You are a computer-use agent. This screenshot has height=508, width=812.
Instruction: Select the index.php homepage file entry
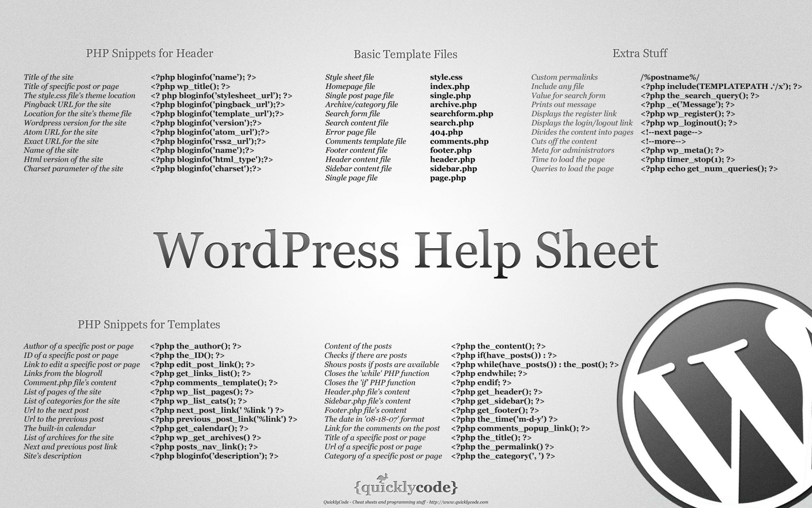pyautogui.click(x=445, y=87)
